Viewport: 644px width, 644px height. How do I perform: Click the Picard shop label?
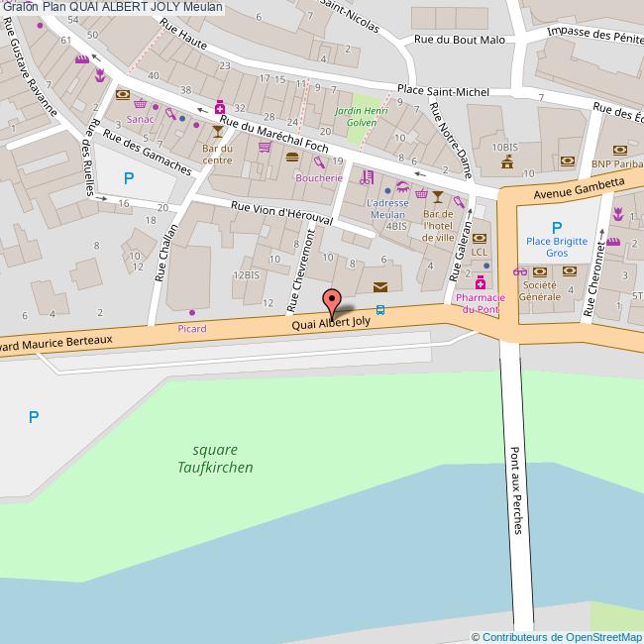point(192,329)
